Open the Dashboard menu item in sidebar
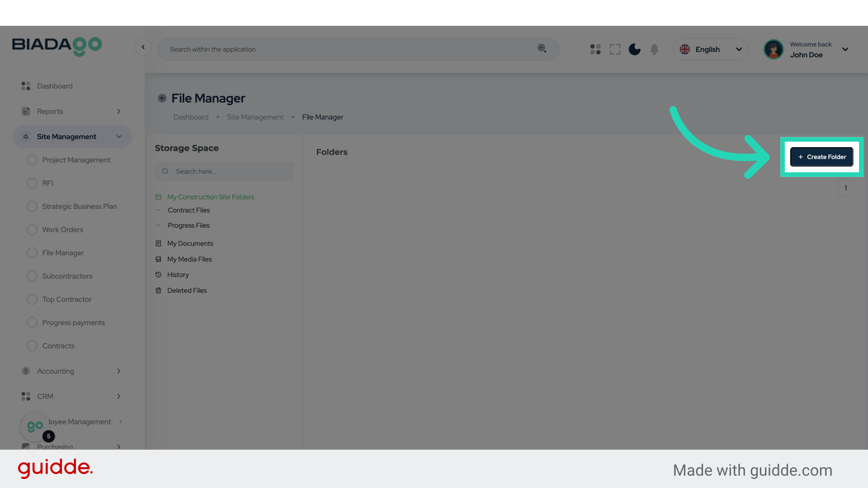The height and width of the screenshot is (488, 868). click(55, 86)
